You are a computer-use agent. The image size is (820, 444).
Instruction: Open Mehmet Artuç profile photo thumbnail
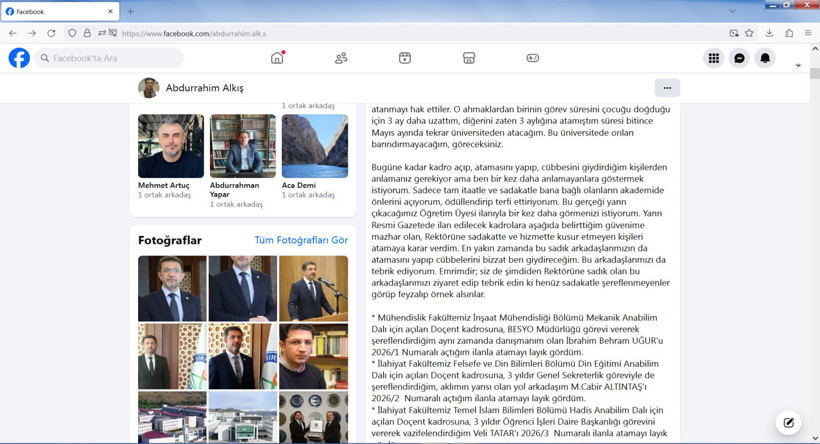tap(171, 146)
